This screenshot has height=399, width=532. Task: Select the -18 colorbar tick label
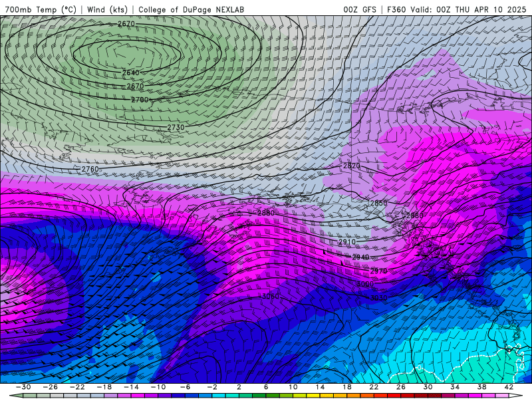pyautogui.click(x=104, y=387)
